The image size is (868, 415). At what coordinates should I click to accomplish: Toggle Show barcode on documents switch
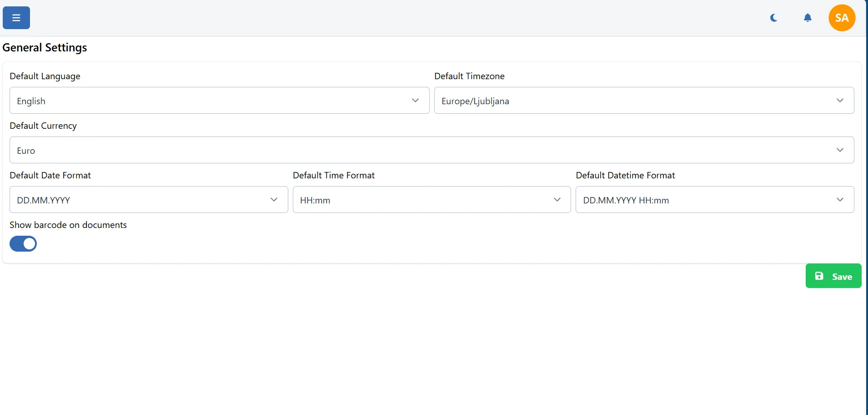point(23,244)
